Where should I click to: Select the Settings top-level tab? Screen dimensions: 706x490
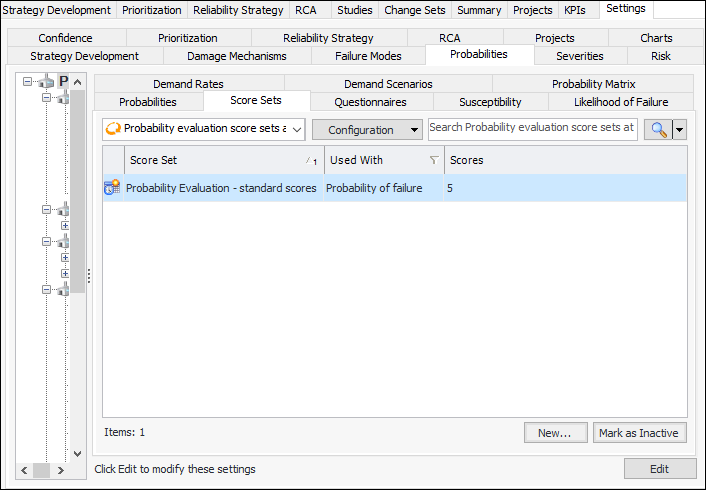626,9
